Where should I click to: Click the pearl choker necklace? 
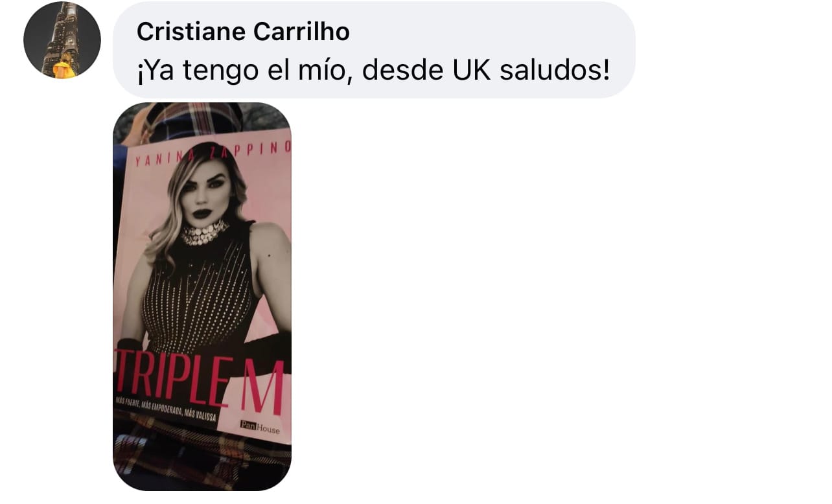click(203, 233)
